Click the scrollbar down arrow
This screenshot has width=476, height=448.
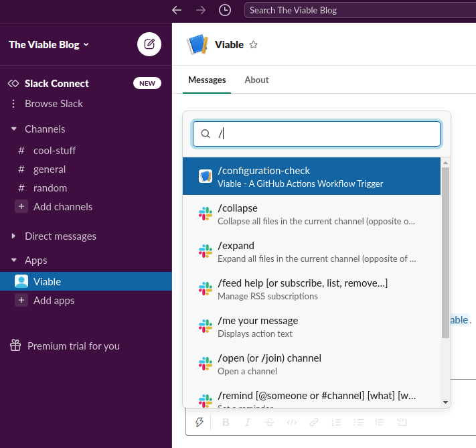[x=445, y=402]
